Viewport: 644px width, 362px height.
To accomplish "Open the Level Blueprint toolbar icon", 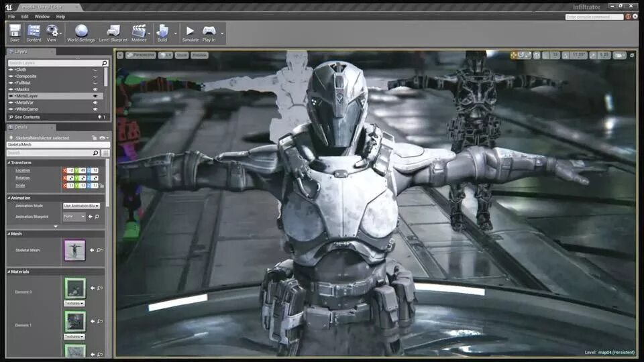I will (x=113, y=31).
